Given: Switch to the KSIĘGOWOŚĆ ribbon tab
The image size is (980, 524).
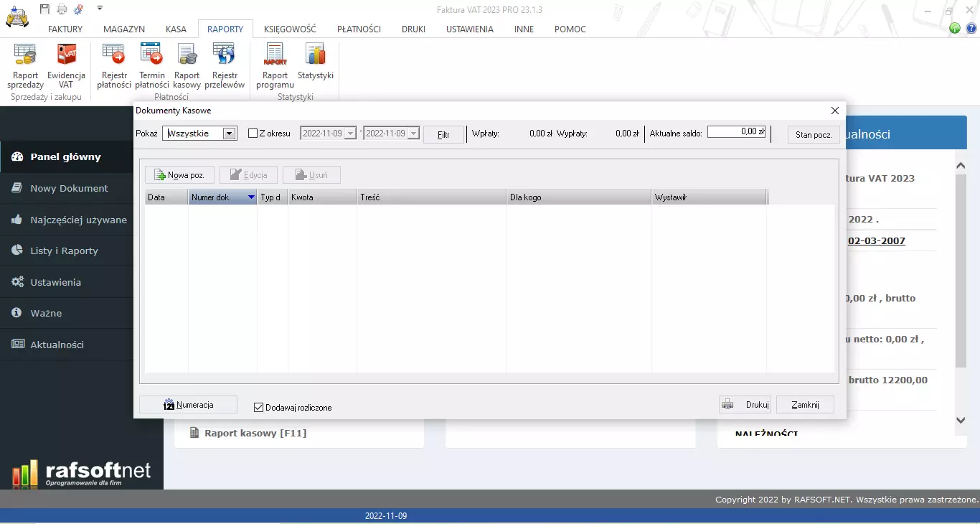Looking at the screenshot, I should click(x=290, y=29).
